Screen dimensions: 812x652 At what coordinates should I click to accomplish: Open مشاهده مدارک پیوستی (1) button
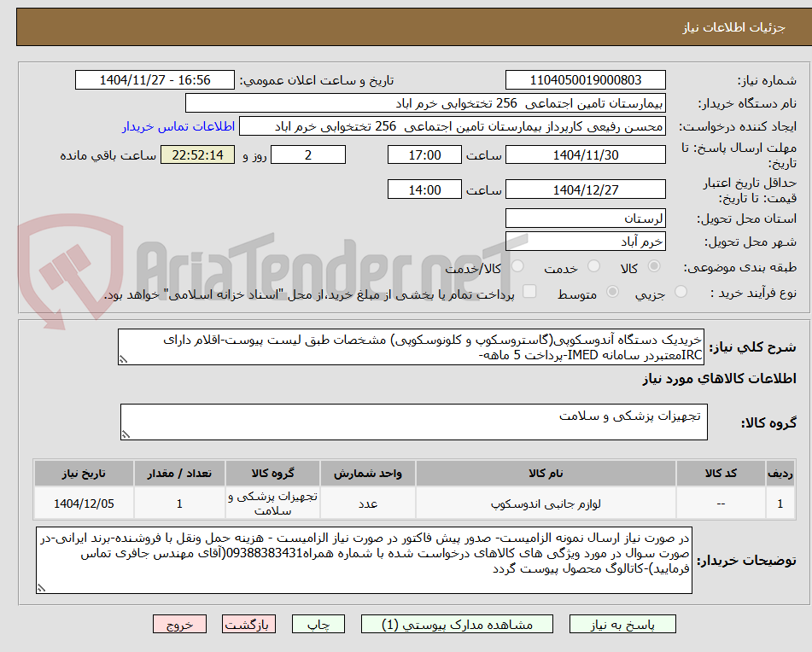pos(457,624)
